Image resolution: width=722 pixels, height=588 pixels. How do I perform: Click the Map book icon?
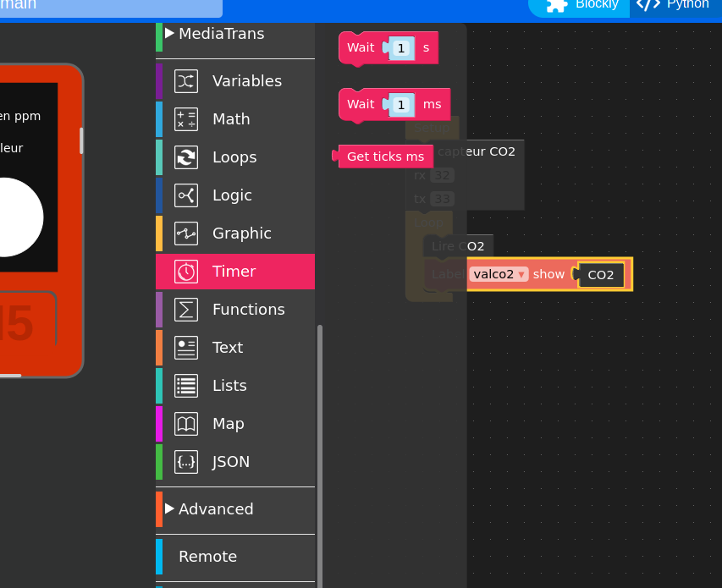click(x=186, y=424)
